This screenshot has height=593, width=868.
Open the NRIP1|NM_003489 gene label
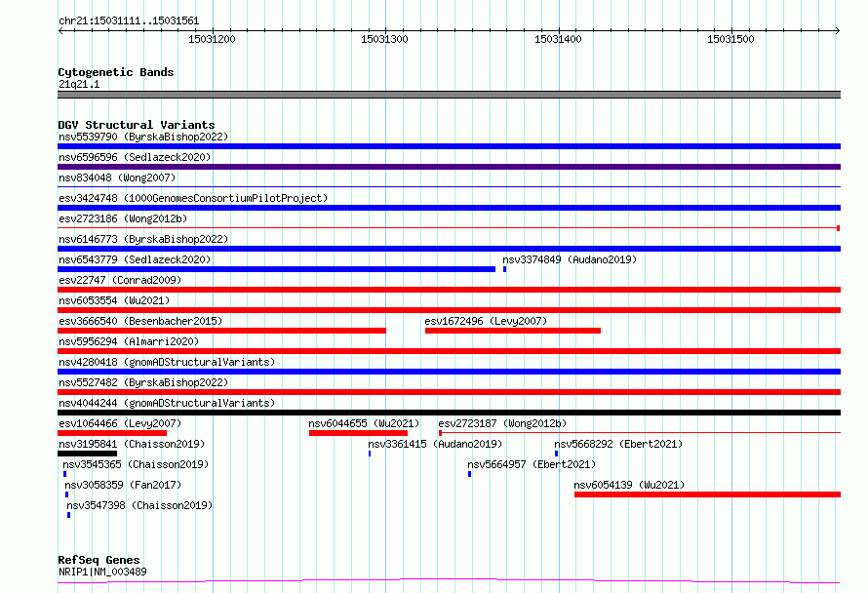coord(102,572)
